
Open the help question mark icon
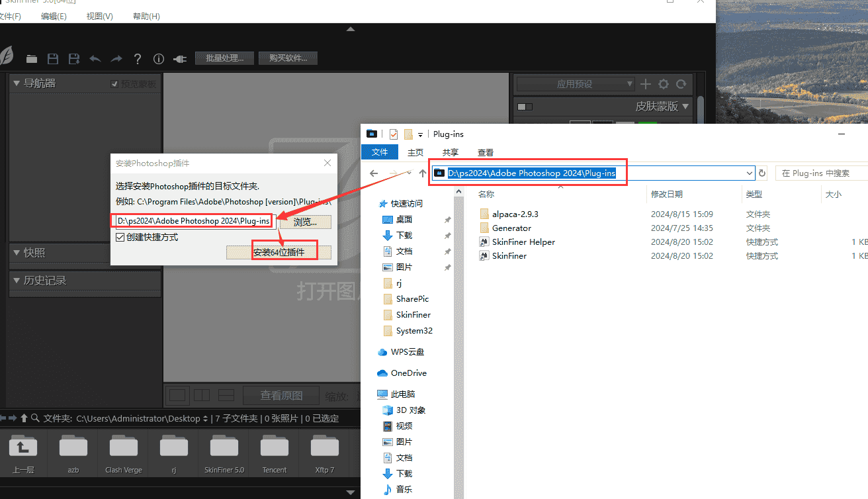[x=138, y=59]
